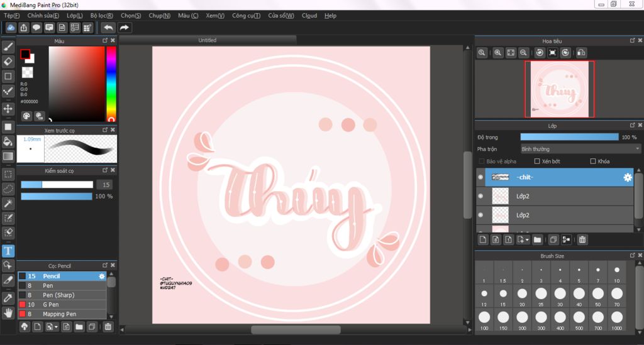Select the Magic Wand tool

click(8, 204)
